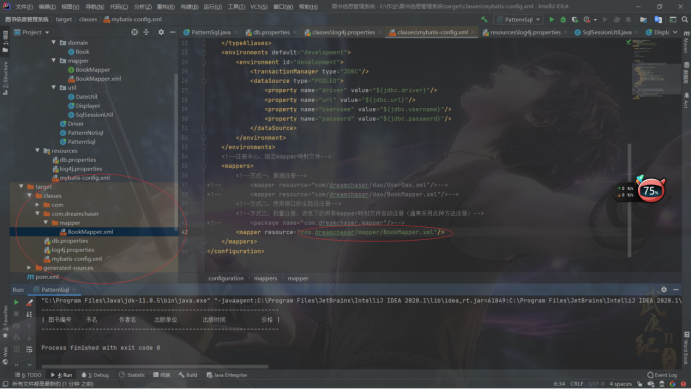Expand the com folder under classes
692x389 pixels.
(38, 205)
